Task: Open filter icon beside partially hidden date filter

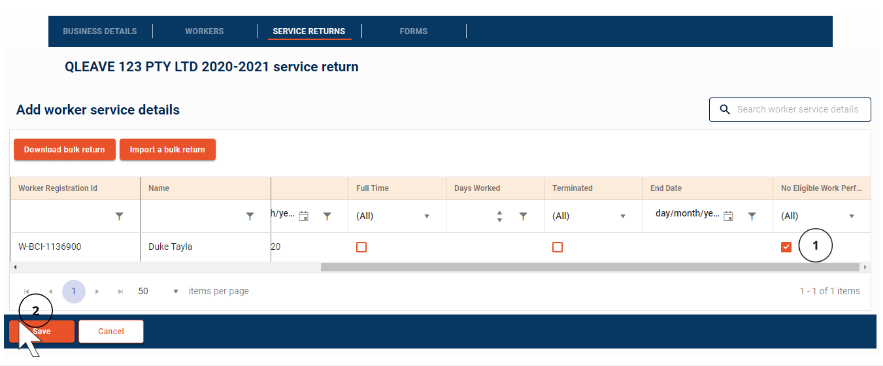Action: pyautogui.click(x=327, y=216)
